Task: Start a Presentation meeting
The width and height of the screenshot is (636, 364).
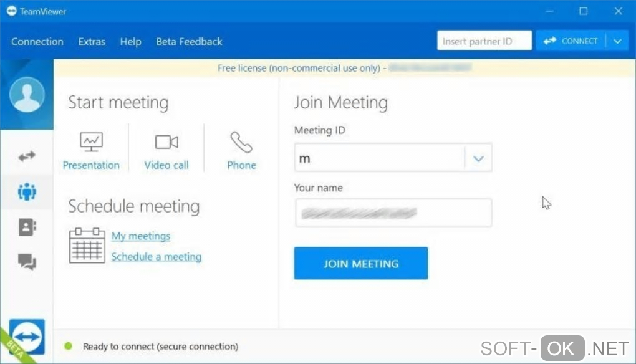Action: click(x=91, y=151)
